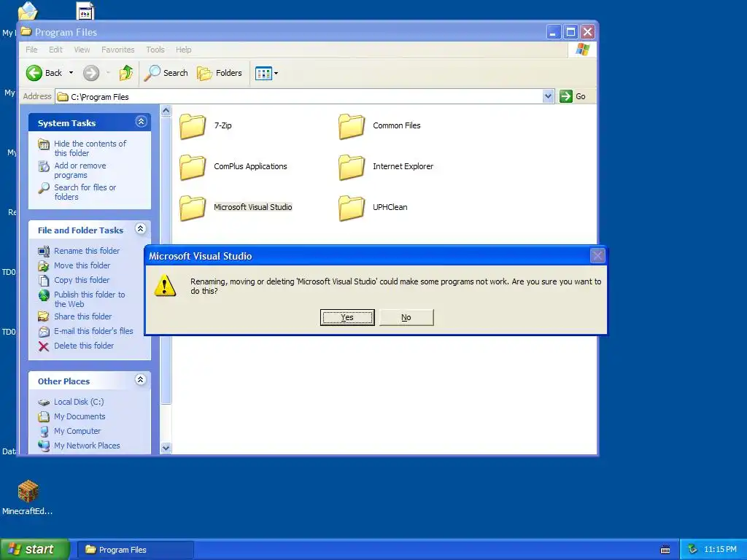The width and height of the screenshot is (747, 560).
Task: Select the UPHClean folder icon
Action: coord(352,208)
